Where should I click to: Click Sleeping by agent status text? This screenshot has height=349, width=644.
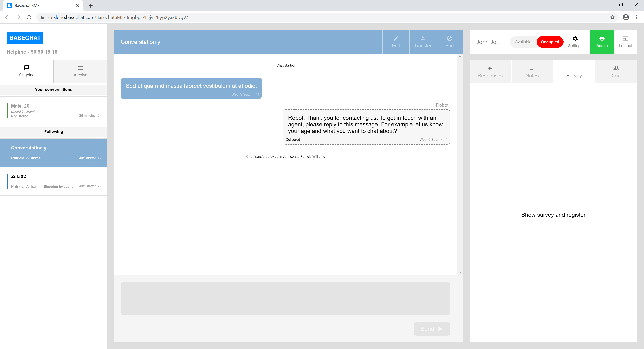tap(58, 187)
